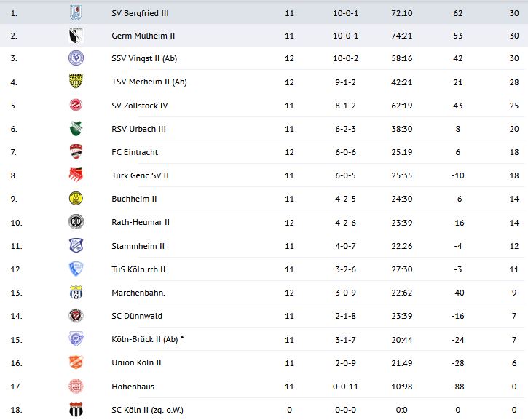Click the Höhenhaus club crest
The height and width of the screenshot is (420, 528).
pos(76,386)
